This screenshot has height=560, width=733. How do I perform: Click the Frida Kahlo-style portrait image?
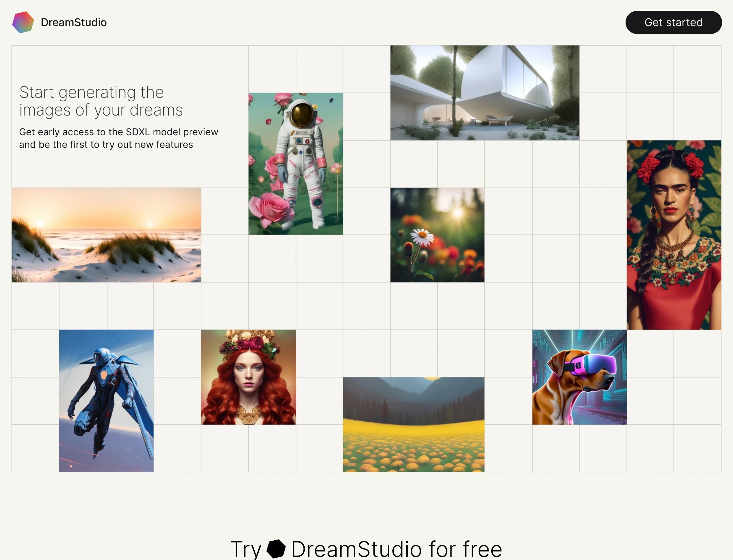[674, 235]
